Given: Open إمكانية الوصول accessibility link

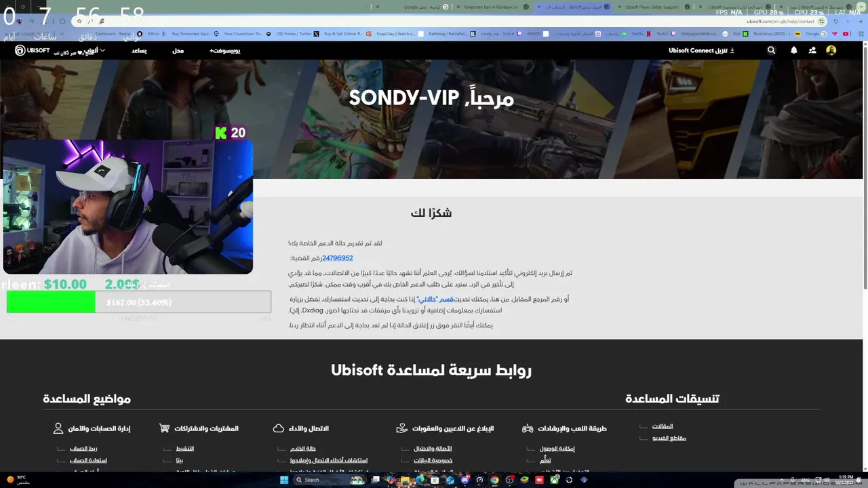Looking at the screenshot, I should 557,449.
